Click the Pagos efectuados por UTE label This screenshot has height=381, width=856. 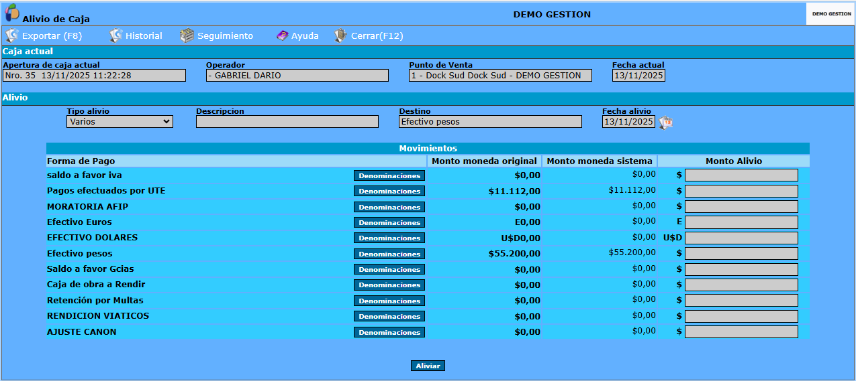coord(106,191)
